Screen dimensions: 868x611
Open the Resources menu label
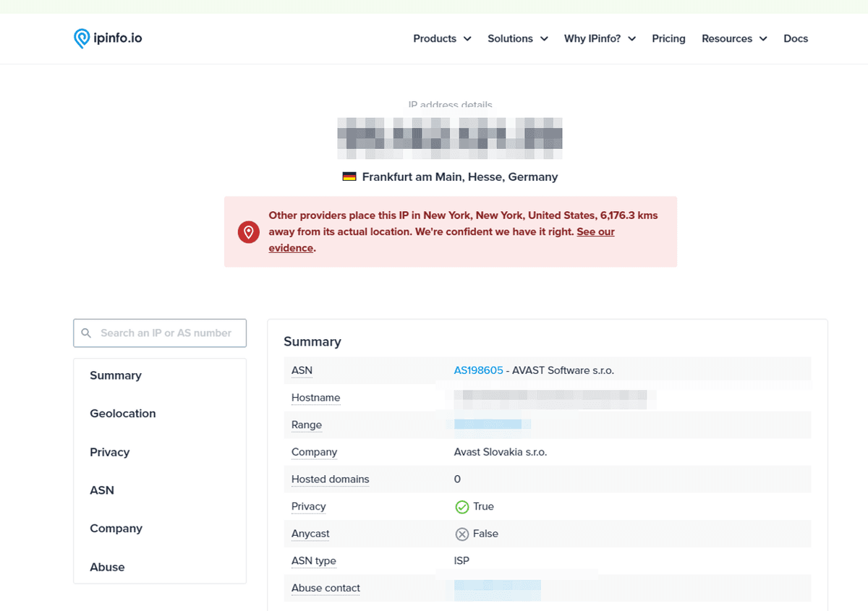(x=727, y=38)
